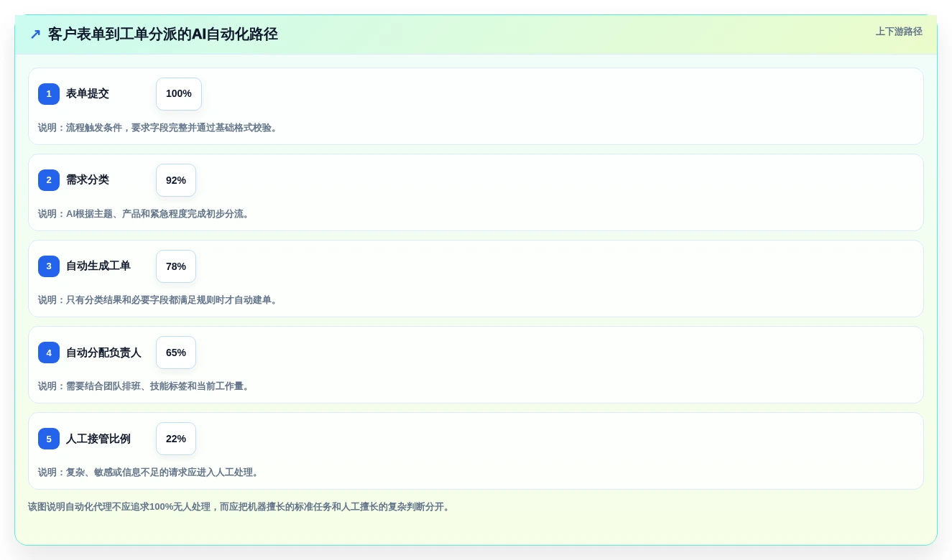Click step number 1 badge
Image resolution: width=952 pixels, height=560 pixels.
point(49,94)
